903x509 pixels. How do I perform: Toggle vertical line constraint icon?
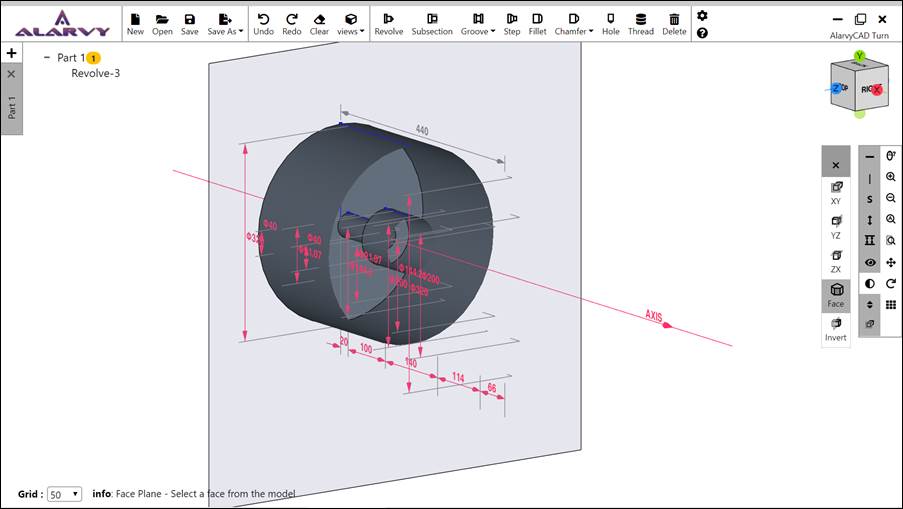(870, 179)
